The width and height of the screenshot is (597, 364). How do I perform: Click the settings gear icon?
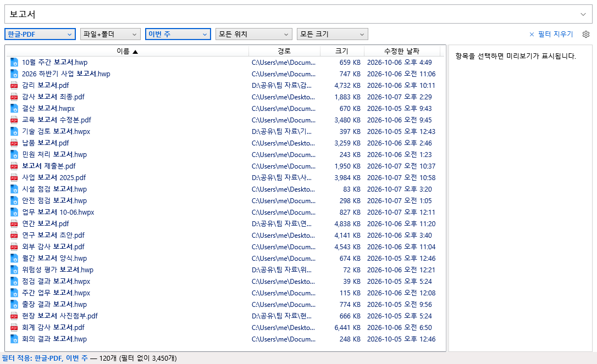point(586,34)
